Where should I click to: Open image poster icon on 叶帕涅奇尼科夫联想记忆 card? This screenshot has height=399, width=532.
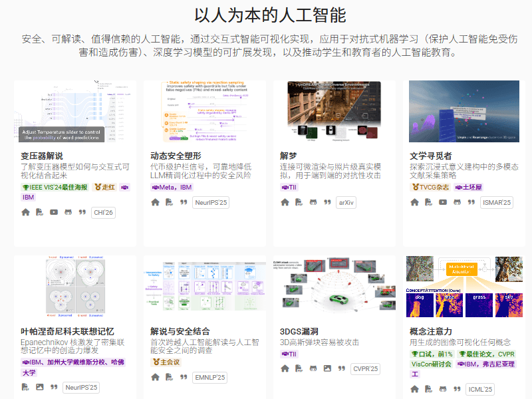40,387
